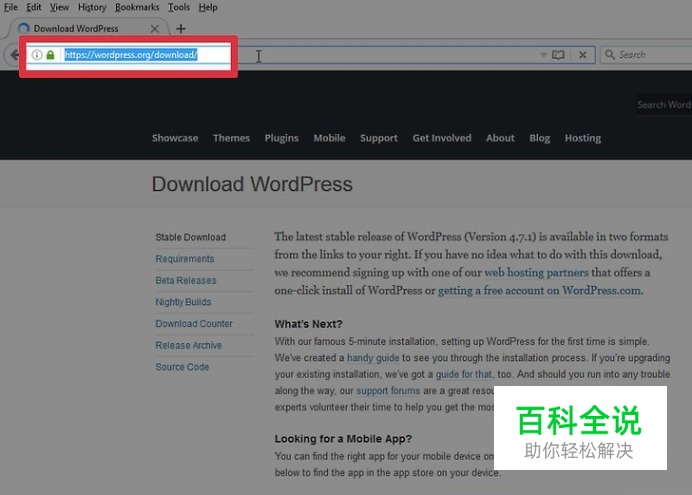The width and height of the screenshot is (692, 495).
Task: Open Hosting in the site navigation
Action: tap(583, 138)
